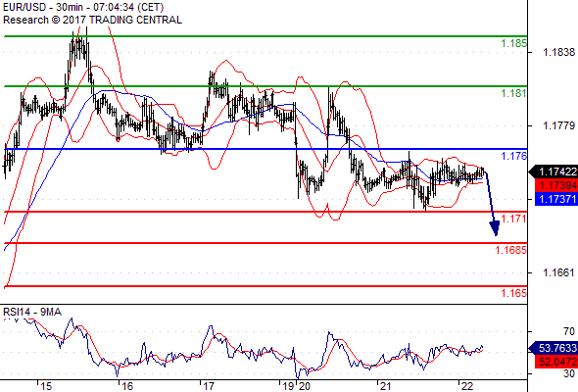This screenshot has height=392, width=578.
Task: Click the RSI 70 level label
Action: (x=569, y=331)
